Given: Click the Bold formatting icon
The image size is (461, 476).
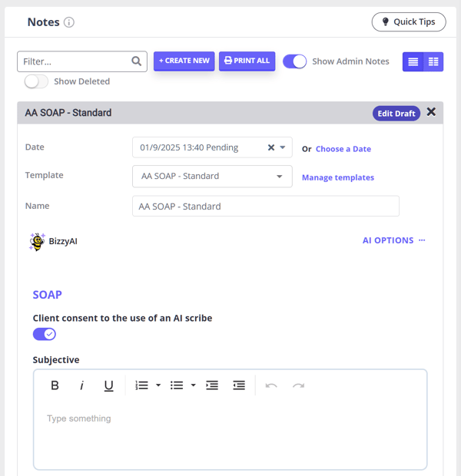Looking at the screenshot, I should [55, 385].
